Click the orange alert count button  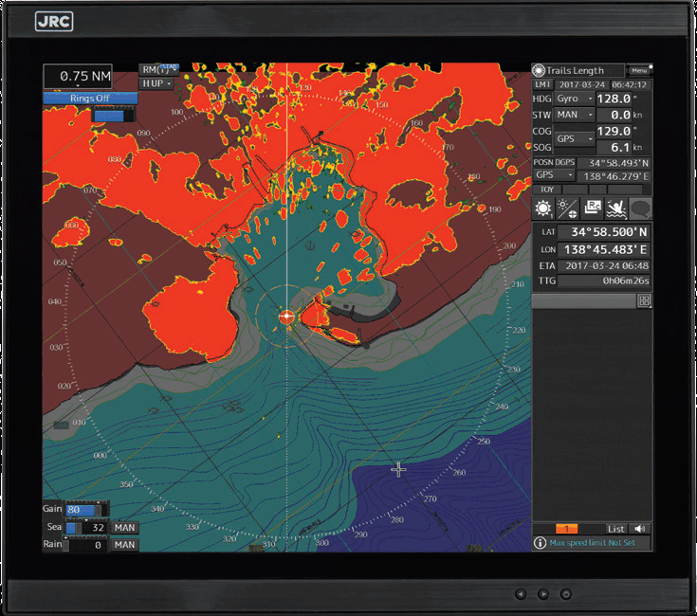click(x=566, y=529)
